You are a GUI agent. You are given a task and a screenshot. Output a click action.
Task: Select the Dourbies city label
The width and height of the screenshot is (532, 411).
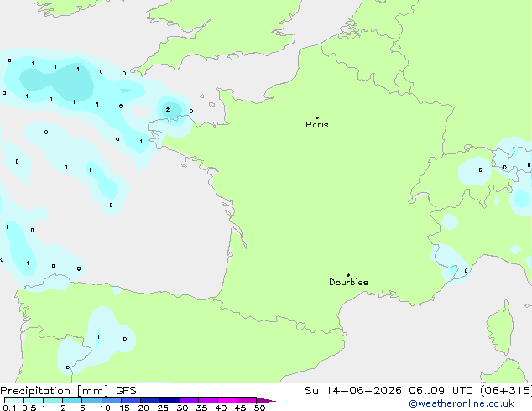pos(348,282)
